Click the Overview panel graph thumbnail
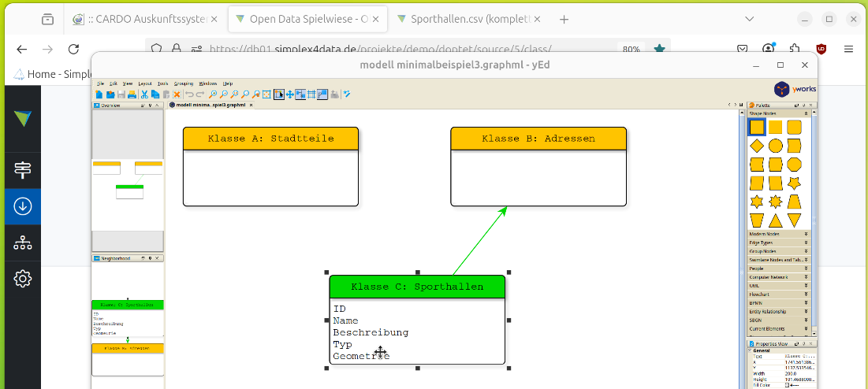 tap(128, 180)
